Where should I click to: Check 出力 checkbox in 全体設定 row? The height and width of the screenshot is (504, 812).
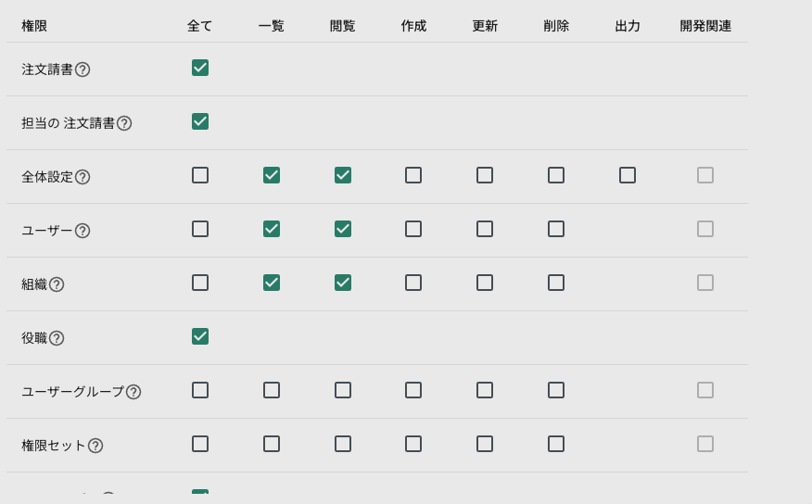[628, 175]
